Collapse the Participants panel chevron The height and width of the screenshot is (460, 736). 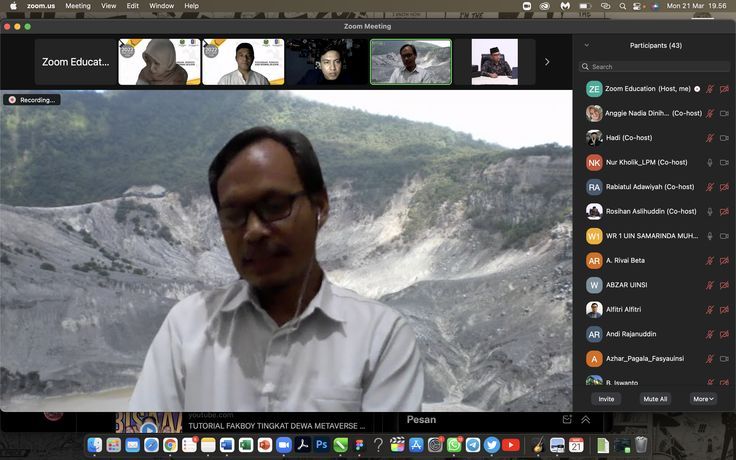(587, 46)
